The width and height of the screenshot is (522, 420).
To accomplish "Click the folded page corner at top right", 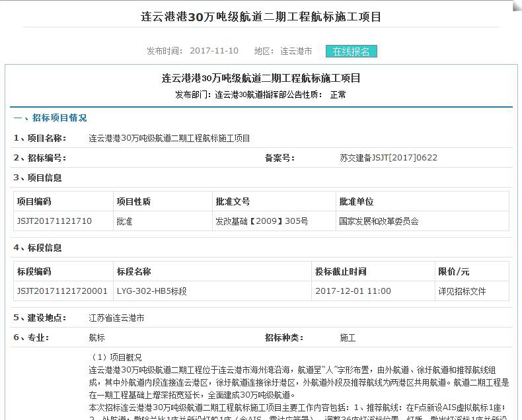I will pyautogui.click(x=515, y=7).
